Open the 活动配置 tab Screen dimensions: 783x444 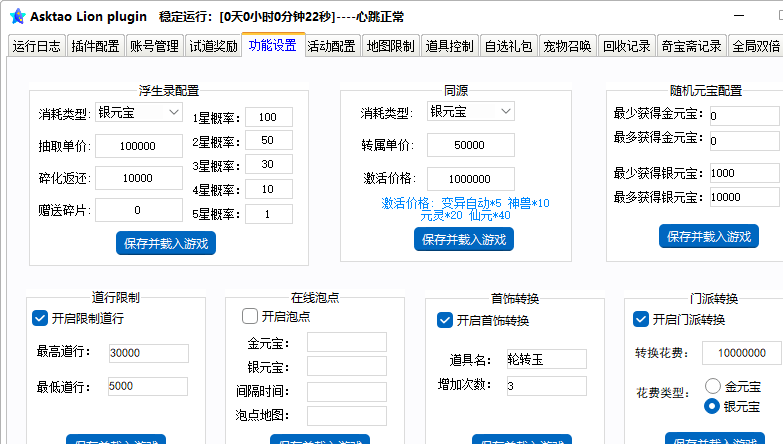click(x=332, y=46)
